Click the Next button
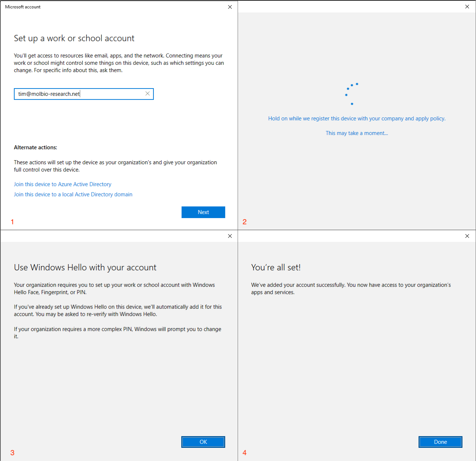The height and width of the screenshot is (461, 476). tap(203, 212)
